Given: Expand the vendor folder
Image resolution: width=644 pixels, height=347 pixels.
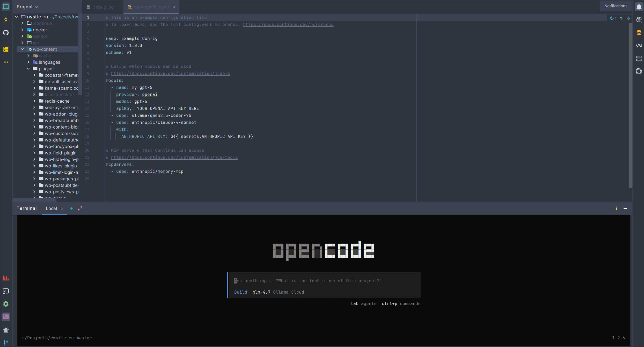Looking at the screenshot, I should coord(23,36).
